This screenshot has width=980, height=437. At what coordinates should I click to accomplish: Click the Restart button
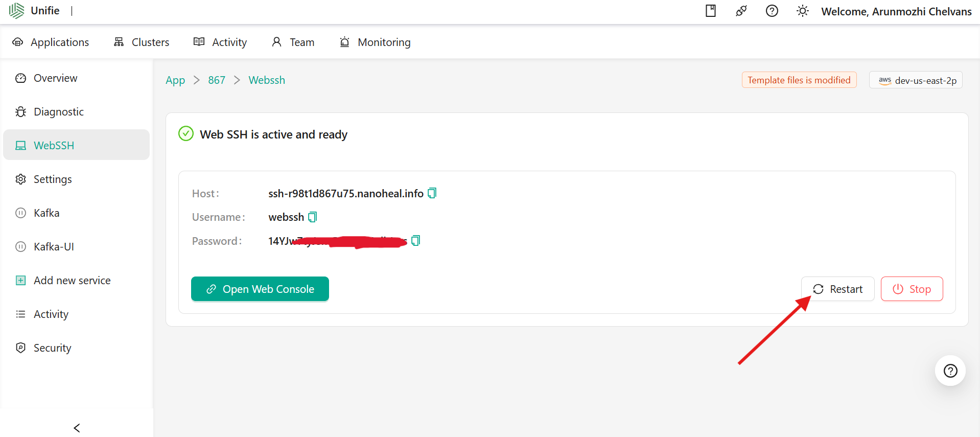pos(838,289)
